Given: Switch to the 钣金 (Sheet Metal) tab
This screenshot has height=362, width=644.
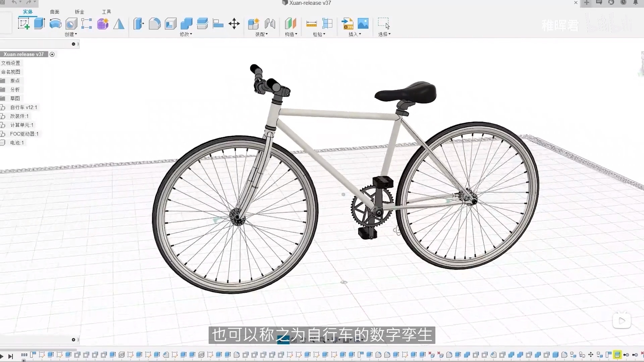Looking at the screenshot, I should (79, 12).
